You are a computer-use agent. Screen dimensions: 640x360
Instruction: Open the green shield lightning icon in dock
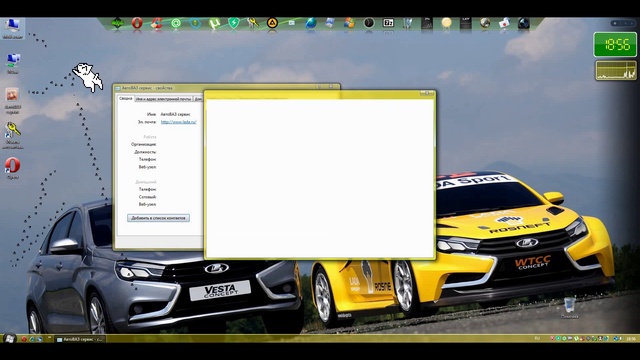pyautogui.click(x=233, y=23)
